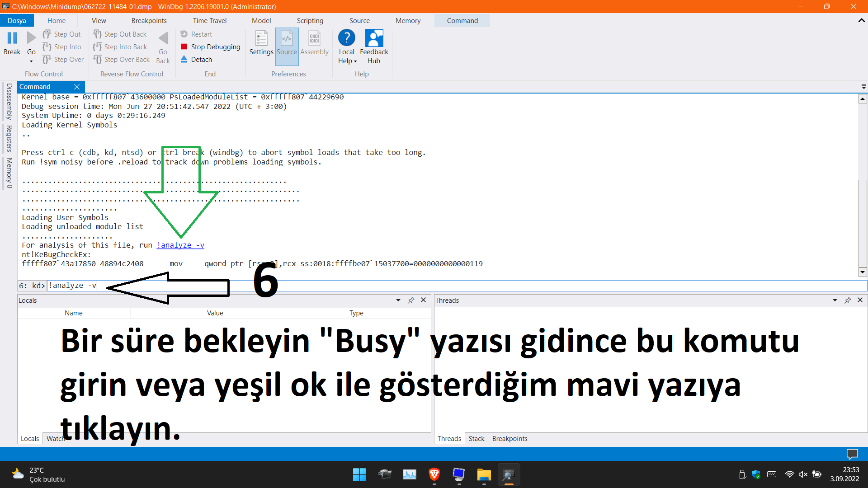Pin the Threads panel
The image size is (868, 488).
tap(848, 300)
